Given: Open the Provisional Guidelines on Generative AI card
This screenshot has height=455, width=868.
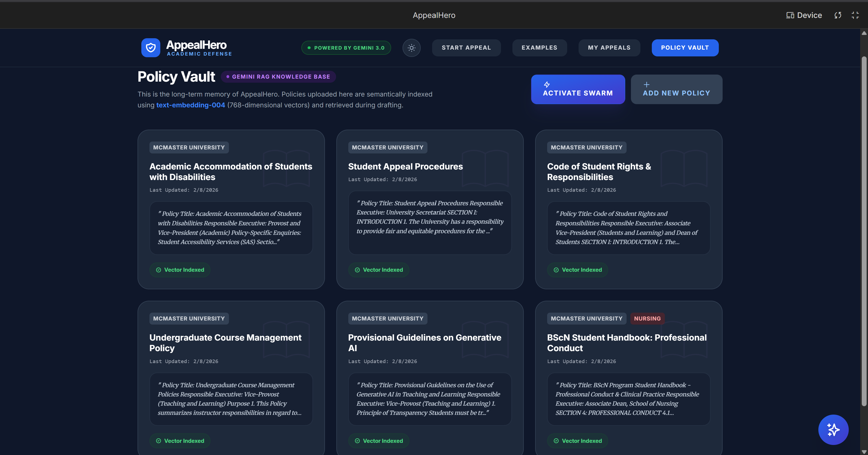Looking at the screenshot, I should click(x=424, y=342).
